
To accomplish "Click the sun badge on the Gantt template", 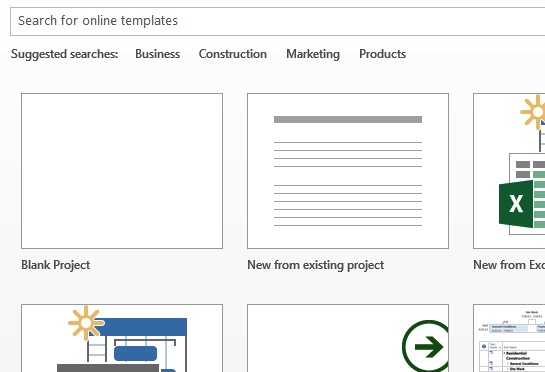I will tap(86, 323).
